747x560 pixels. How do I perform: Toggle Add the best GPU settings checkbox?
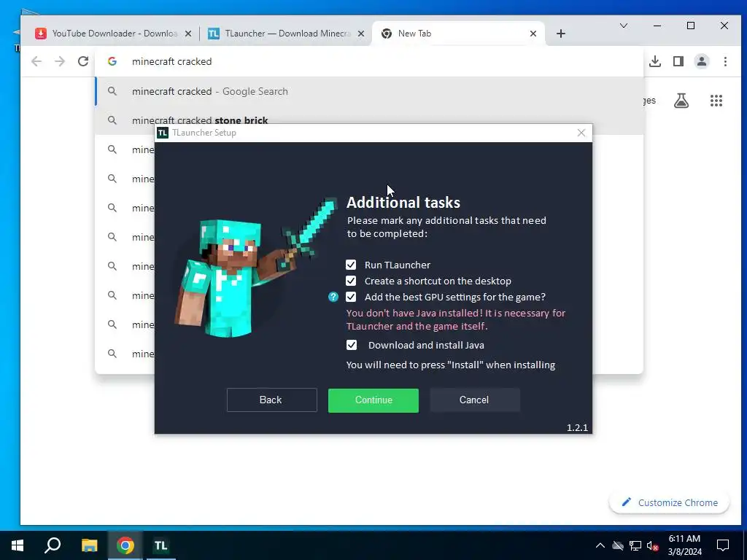click(351, 297)
